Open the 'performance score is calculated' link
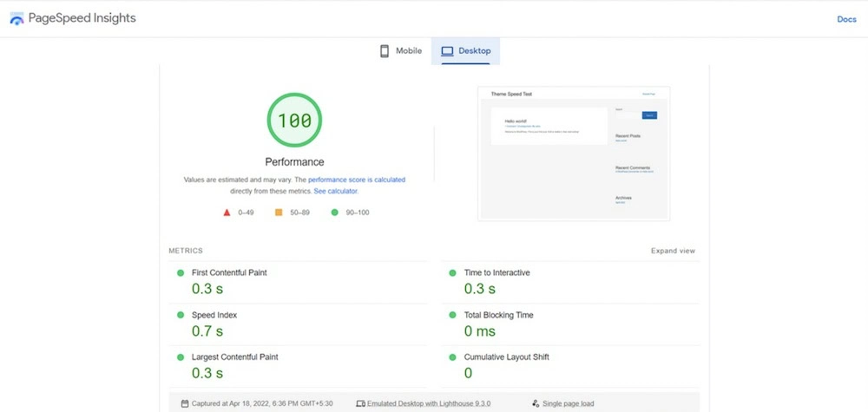The height and width of the screenshot is (412, 868). (x=356, y=180)
